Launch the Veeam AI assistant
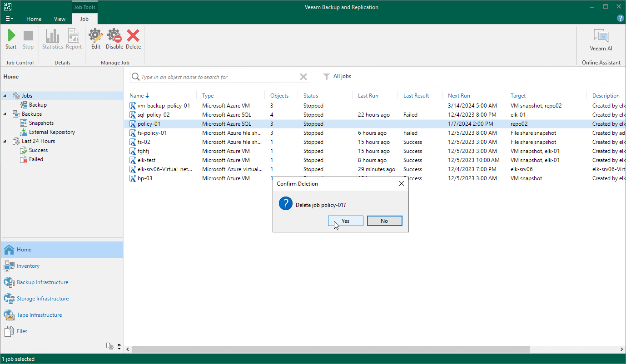This screenshot has height=364, width=626. click(x=601, y=40)
